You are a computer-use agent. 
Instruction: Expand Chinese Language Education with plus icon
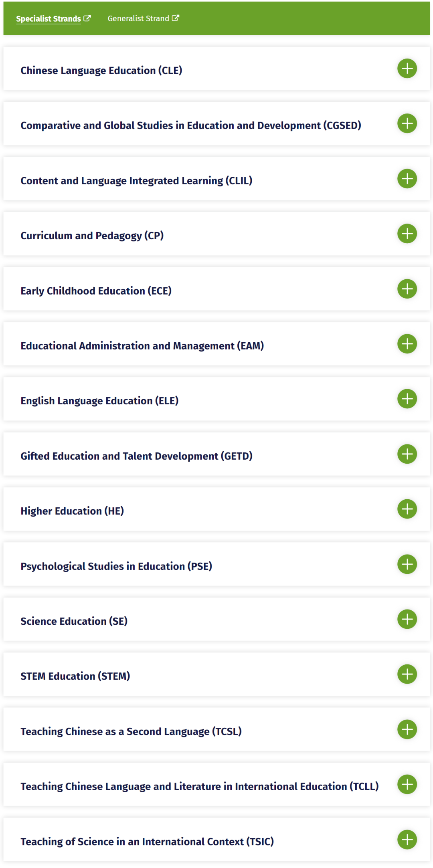[407, 69]
